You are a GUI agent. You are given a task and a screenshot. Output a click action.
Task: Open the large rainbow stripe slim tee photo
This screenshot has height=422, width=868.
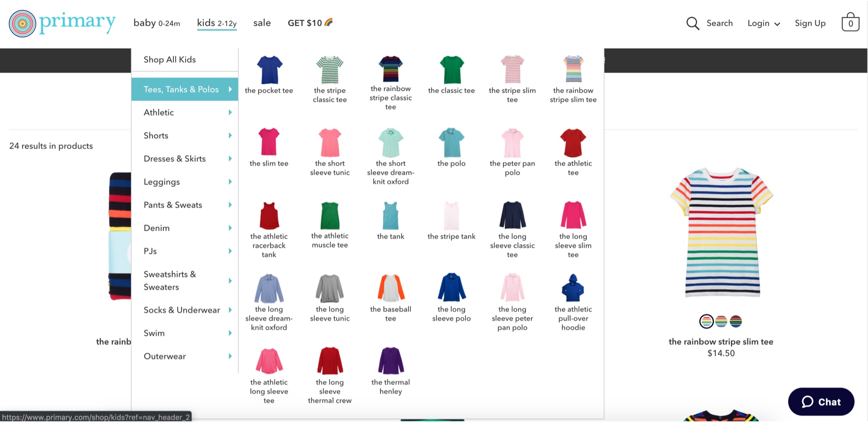click(x=721, y=232)
